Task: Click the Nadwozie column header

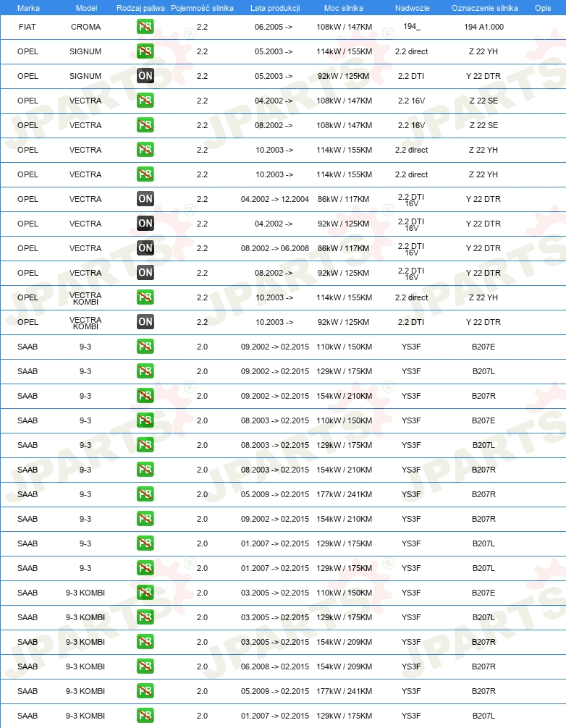Action: tap(413, 8)
